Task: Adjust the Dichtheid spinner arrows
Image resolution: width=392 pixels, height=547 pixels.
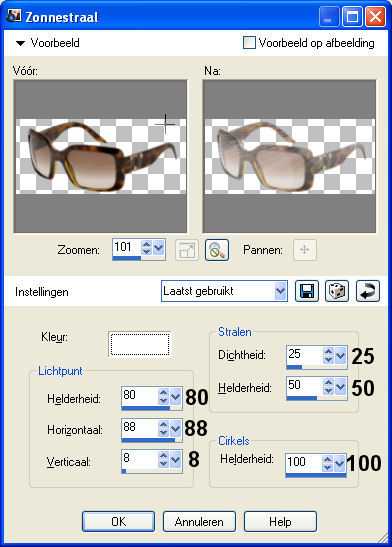Action: pyautogui.click(x=328, y=356)
